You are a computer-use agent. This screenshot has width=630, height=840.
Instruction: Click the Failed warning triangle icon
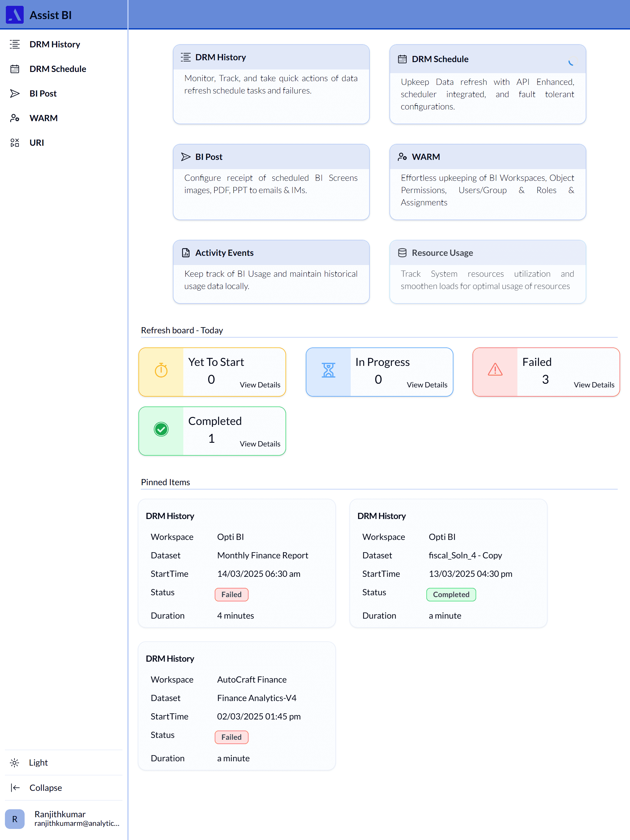[495, 370]
